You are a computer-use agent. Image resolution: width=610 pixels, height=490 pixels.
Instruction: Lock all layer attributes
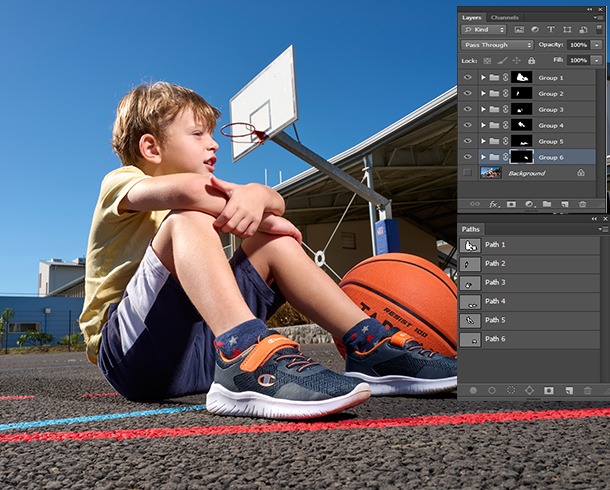tap(531, 61)
